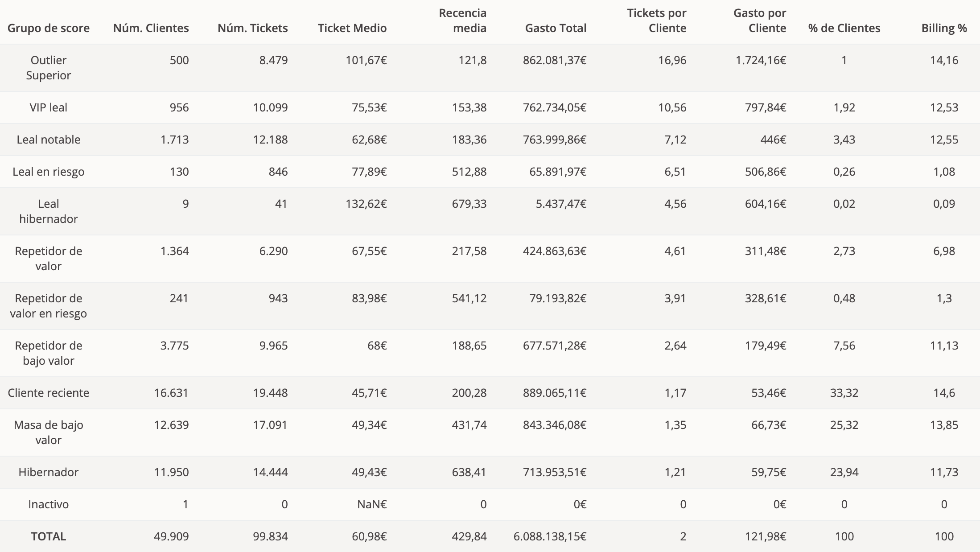Screen dimensions: 980x552
Task: Select the % de Clientes header
Action: (x=844, y=28)
